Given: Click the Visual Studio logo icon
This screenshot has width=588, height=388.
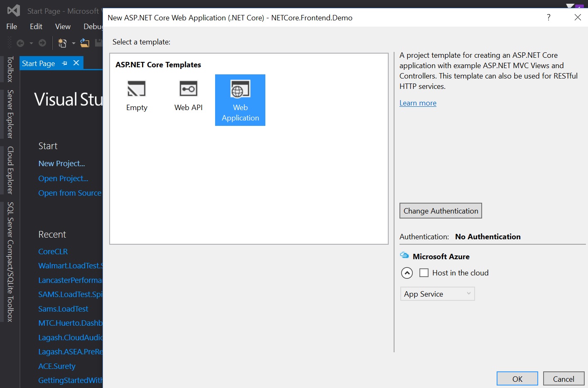Looking at the screenshot, I should click(14, 10).
